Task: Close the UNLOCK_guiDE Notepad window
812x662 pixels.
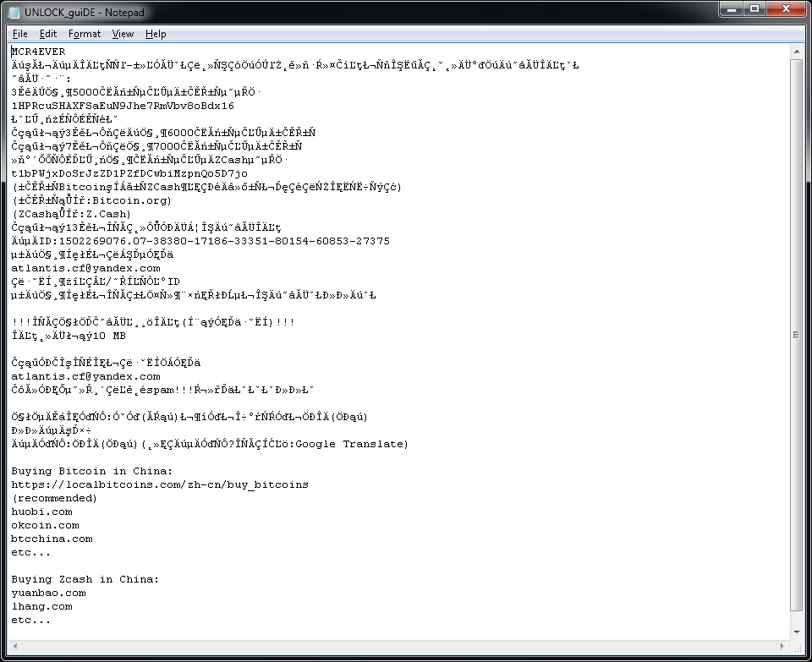Action: pos(786,8)
